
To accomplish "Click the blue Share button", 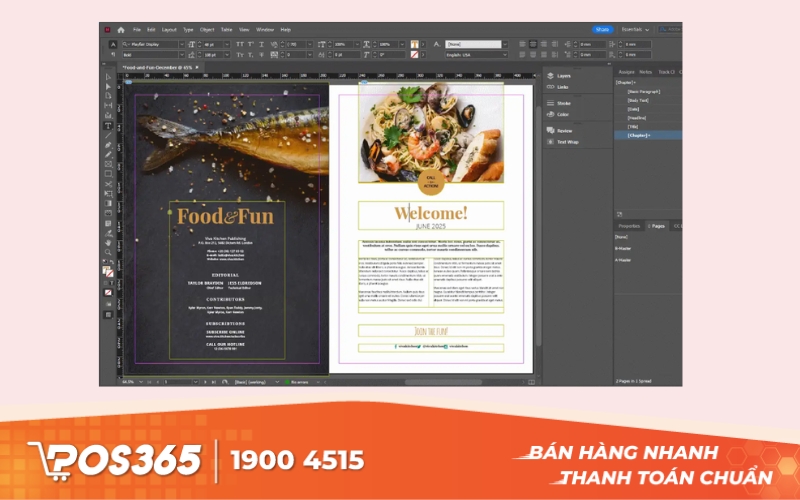I will pyautogui.click(x=603, y=30).
